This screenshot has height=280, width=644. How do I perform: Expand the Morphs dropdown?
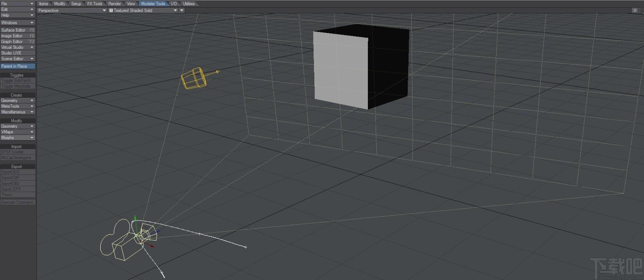tap(18, 138)
